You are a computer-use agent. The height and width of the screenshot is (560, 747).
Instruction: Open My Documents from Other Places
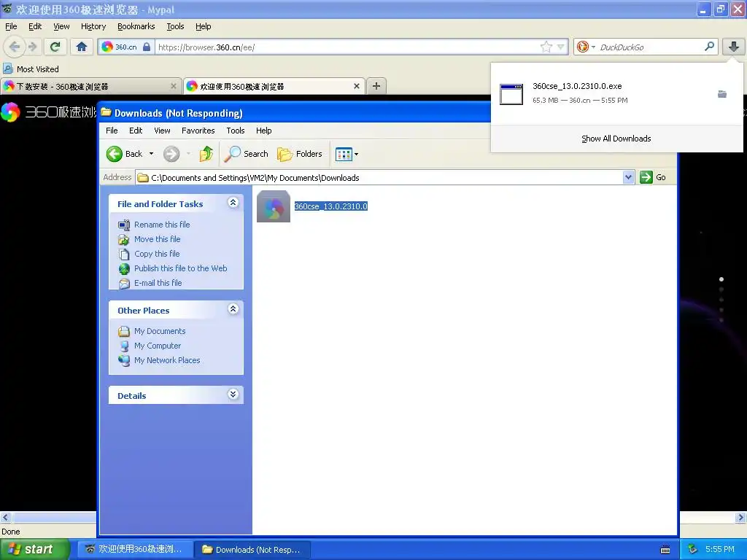pos(160,331)
